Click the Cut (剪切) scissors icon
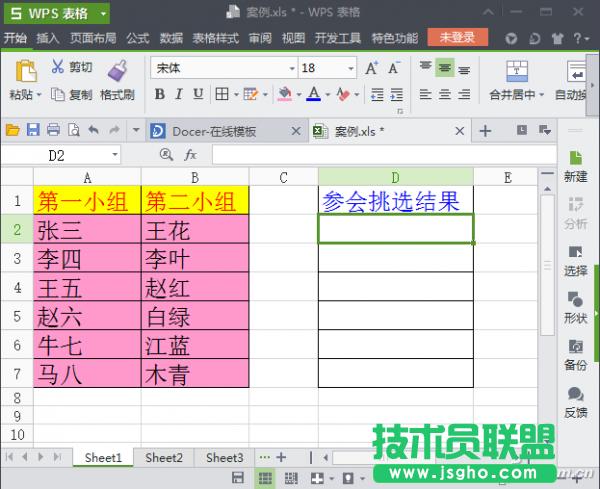This screenshot has width=600, height=489. 57,67
